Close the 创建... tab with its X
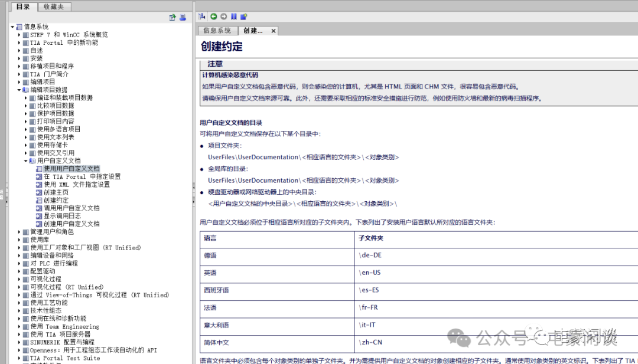 tap(274, 31)
